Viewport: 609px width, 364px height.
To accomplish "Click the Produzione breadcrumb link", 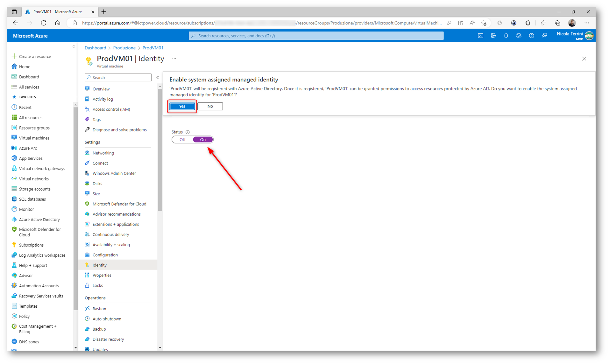I will tap(124, 48).
